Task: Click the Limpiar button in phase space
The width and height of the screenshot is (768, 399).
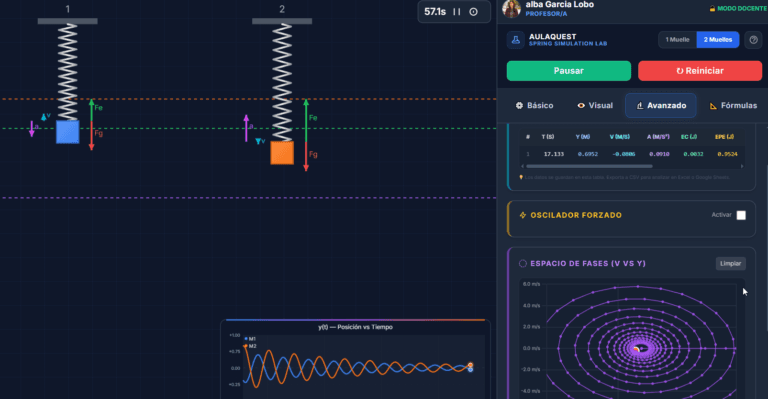Action: [x=730, y=263]
